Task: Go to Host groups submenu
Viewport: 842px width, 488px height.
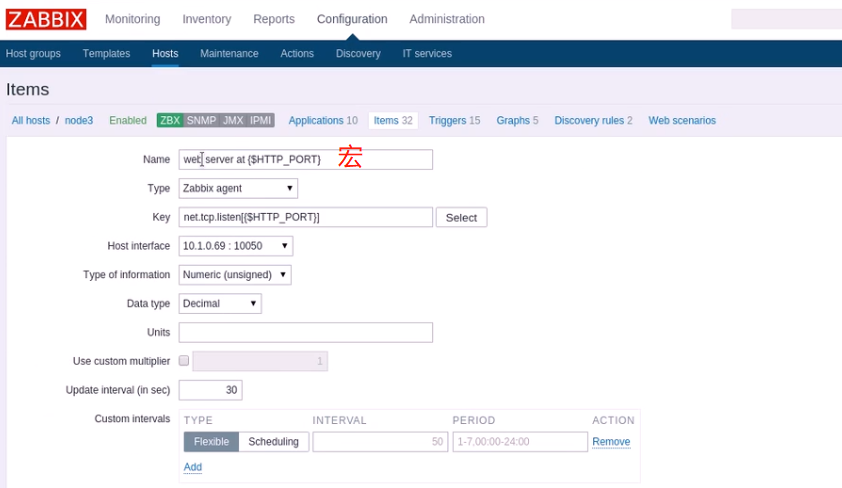Action: [33, 53]
